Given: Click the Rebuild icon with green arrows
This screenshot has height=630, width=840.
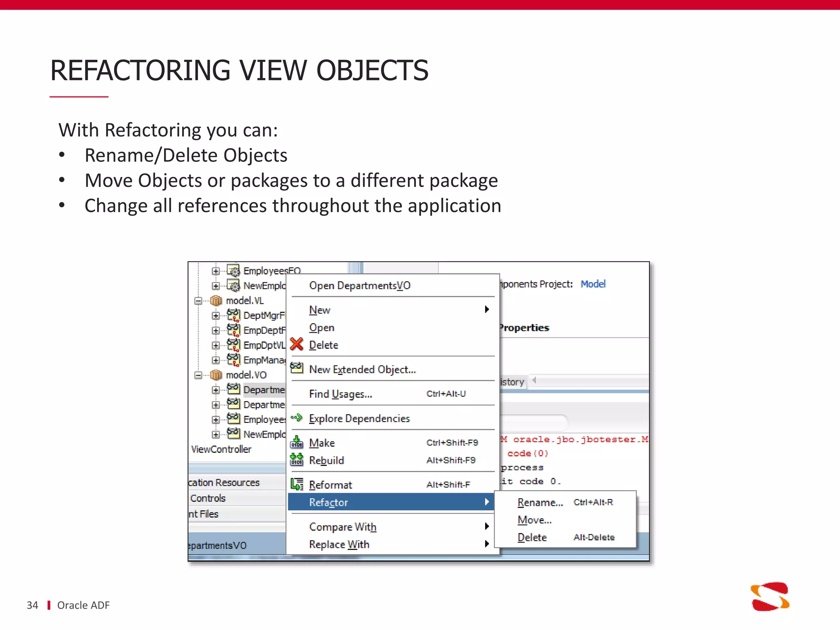Looking at the screenshot, I should pos(297,460).
